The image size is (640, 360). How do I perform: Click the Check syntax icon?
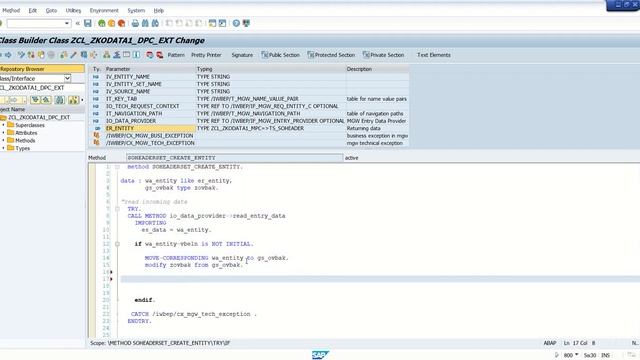click(x=64, y=55)
